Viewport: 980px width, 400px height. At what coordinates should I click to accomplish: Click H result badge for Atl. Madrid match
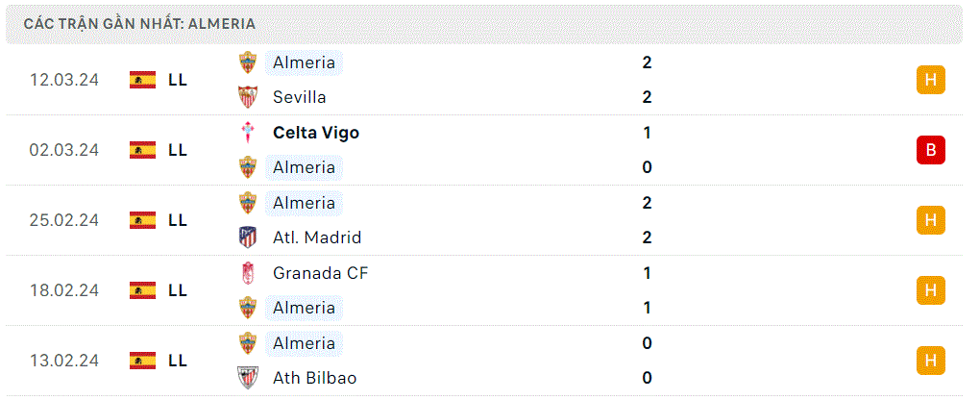pos(931,220)
